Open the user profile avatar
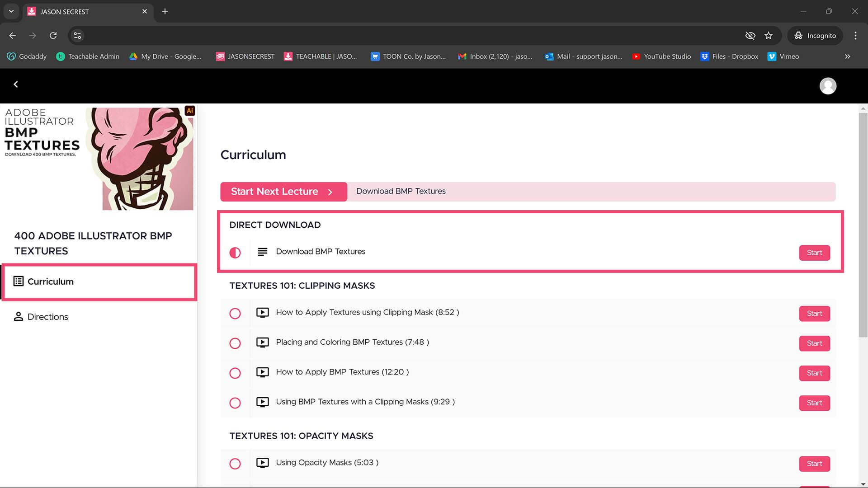This screenshot has width=868, height=488. click(828, 86)
